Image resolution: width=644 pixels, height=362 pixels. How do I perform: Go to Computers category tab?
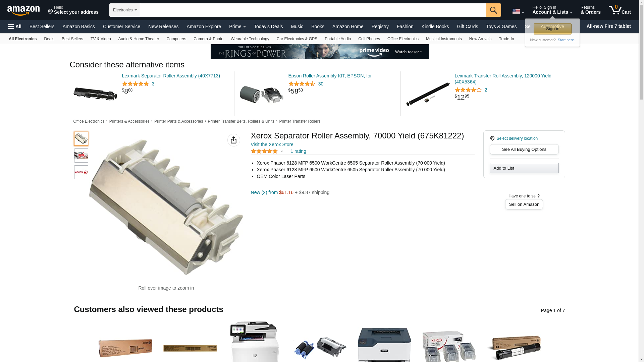pyautogui.click(x=176, y=39)
